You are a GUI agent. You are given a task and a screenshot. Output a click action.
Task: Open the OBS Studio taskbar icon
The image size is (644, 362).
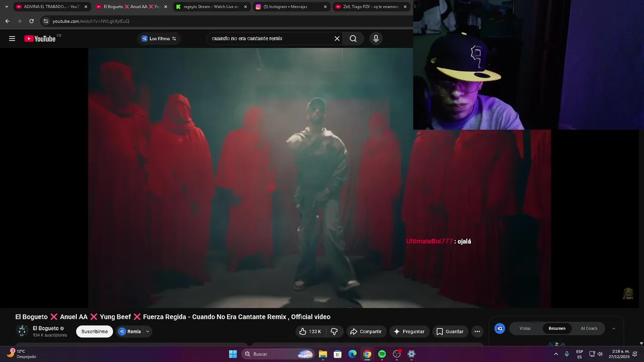point(397,354)
